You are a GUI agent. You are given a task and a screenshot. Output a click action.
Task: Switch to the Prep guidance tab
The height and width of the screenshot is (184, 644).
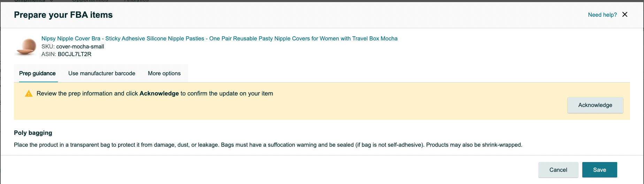(37, 73)
